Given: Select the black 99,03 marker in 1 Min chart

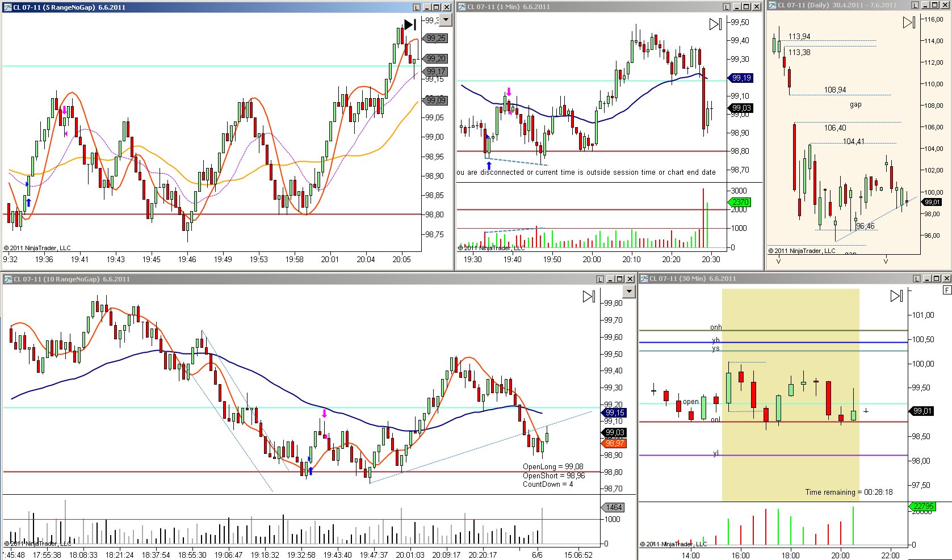Looking at the screenshot, I should point(740,108).
